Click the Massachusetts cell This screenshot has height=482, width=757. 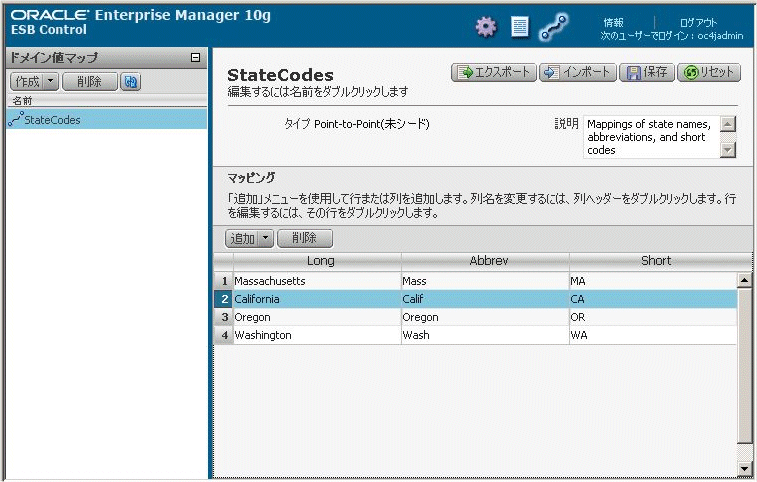[x=317, y=281]
